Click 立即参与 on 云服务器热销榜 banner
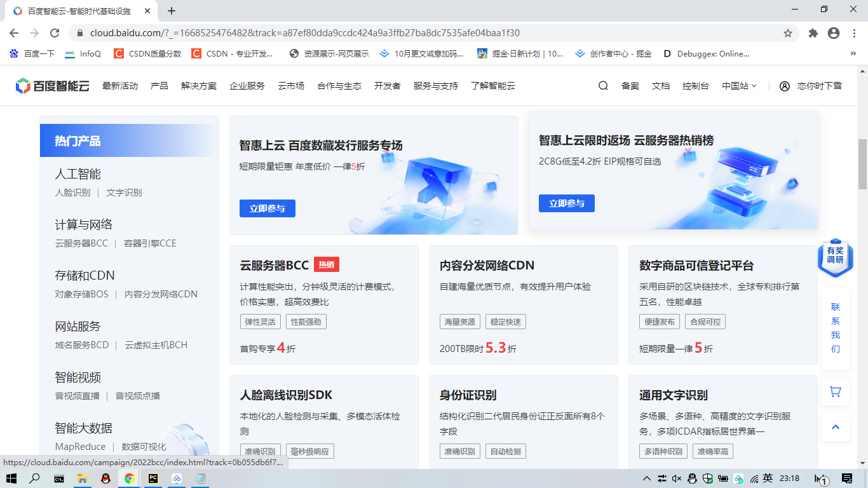The width and height of the screenshot is (868, 488). (567, 203)
